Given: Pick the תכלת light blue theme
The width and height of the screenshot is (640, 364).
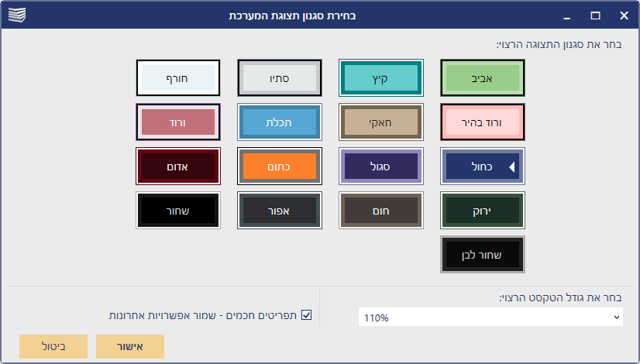Looking at the screenshot, I should [280, 122].
